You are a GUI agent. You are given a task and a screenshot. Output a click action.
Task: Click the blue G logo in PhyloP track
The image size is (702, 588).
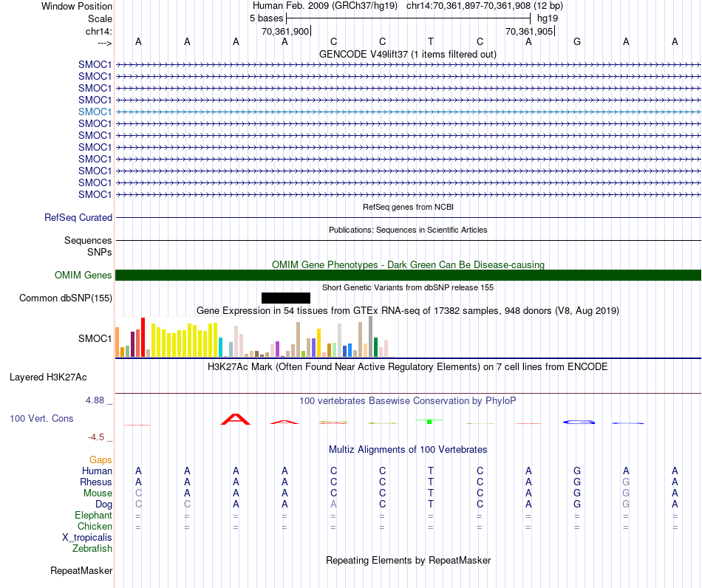[579, 422]
